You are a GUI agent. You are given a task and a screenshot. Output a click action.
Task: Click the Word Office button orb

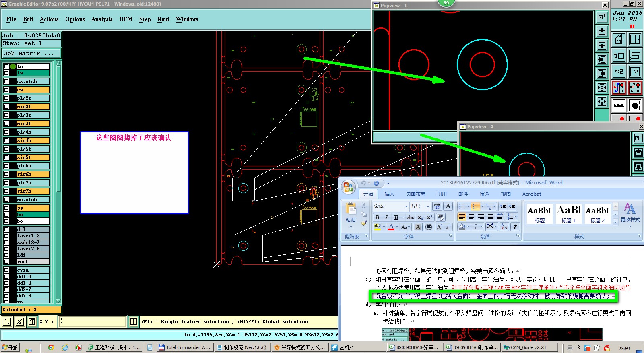[348, 187]
